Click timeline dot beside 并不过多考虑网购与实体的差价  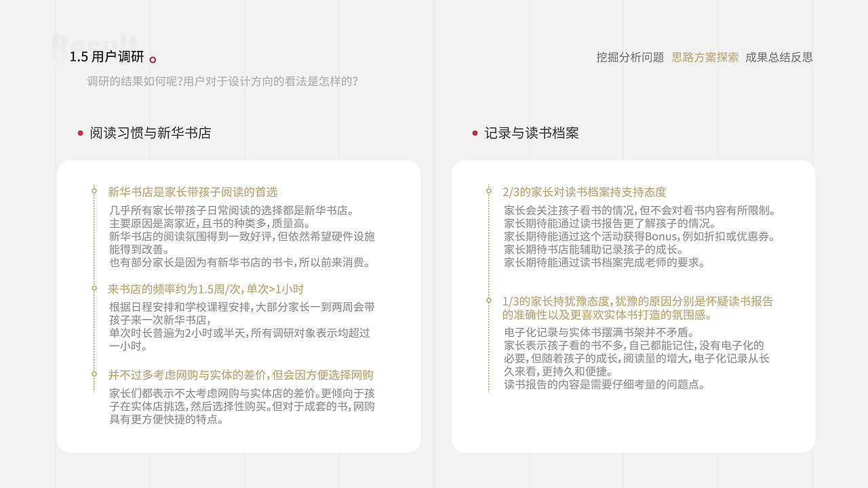coord(94,375)
